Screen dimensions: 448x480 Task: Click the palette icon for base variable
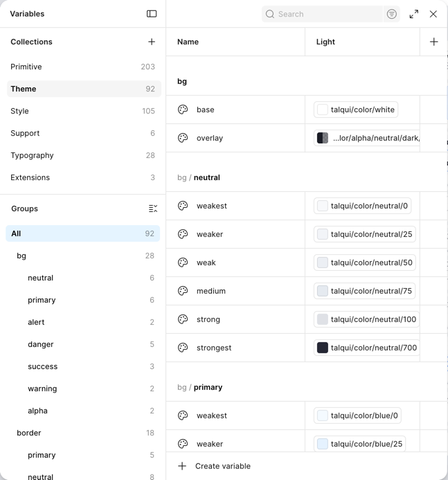[x=183, y=109]
